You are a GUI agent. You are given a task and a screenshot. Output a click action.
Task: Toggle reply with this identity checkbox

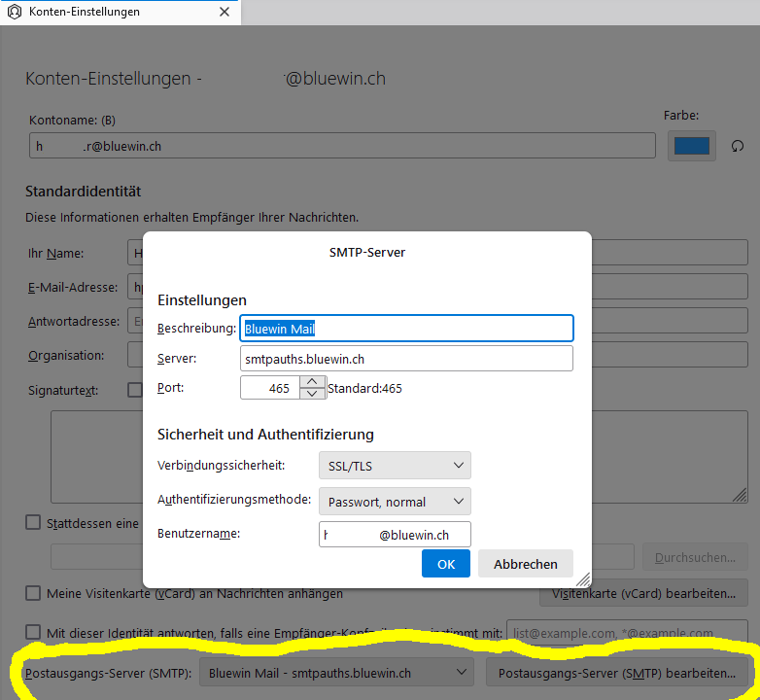pyautogui.click(x=35, y=632)
